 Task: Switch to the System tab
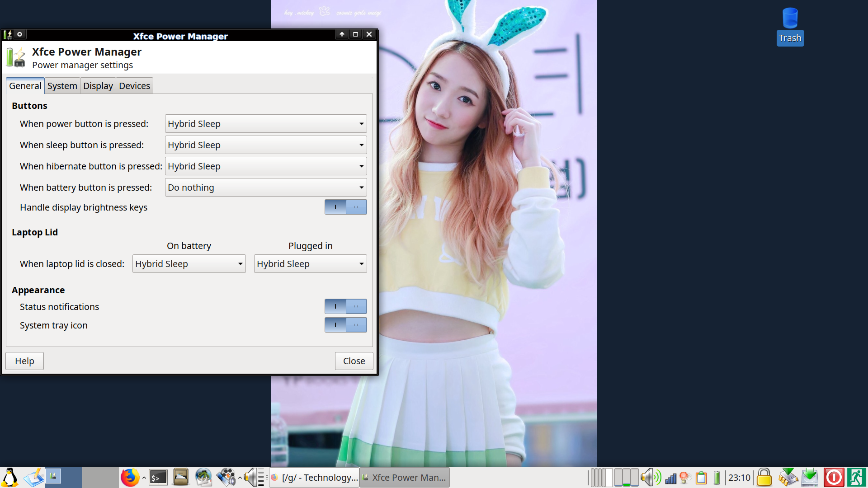coord(62,86)
